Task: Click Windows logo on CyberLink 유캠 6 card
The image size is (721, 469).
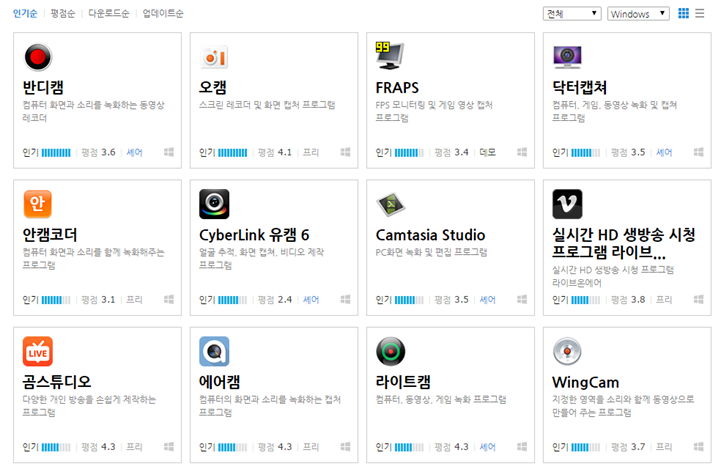Action: (345, 299)
